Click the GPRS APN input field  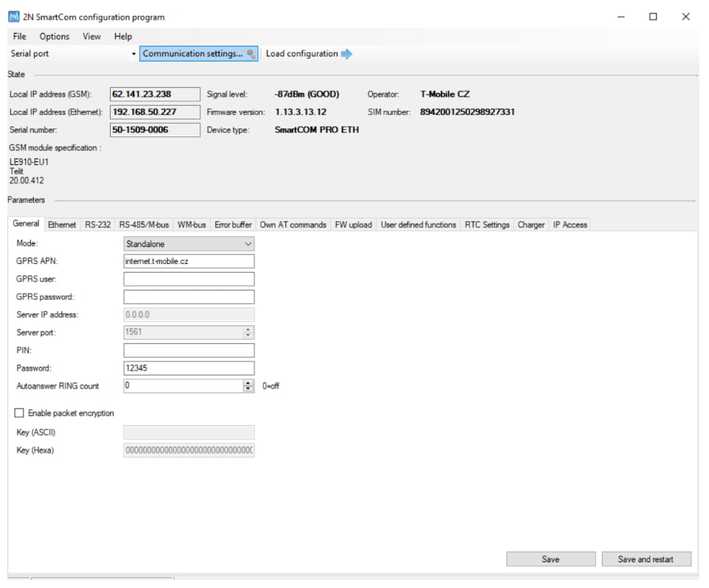[189, 262]
